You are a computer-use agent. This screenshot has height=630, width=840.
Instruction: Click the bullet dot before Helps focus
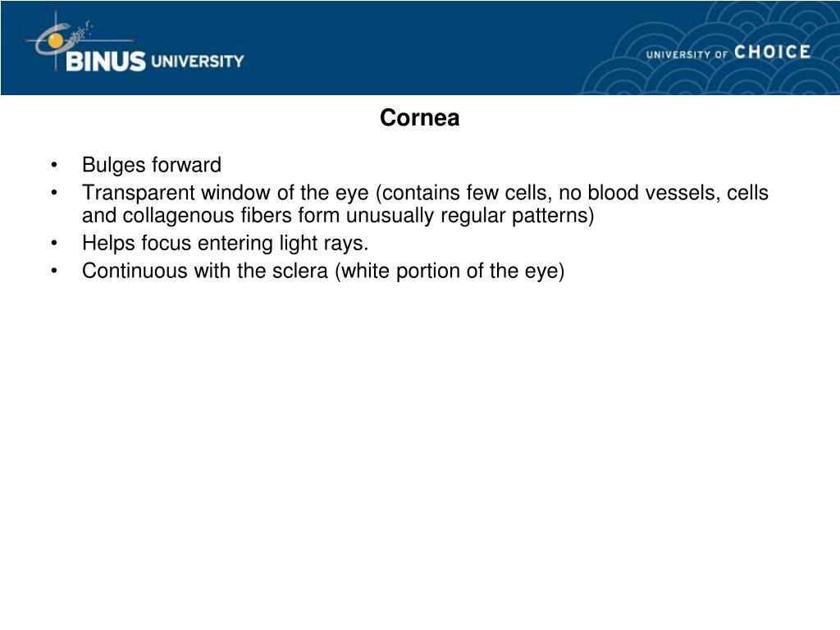(x=54, y=243)
